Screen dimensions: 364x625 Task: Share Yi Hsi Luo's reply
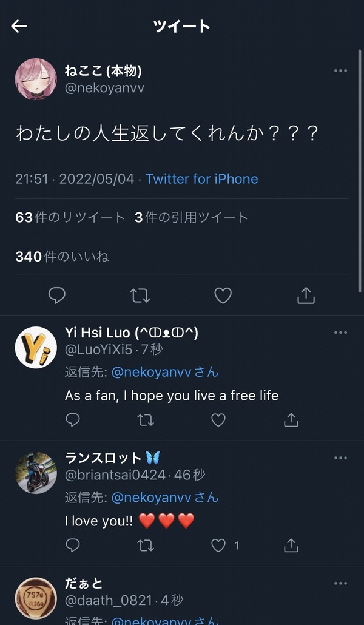point(291,420)
